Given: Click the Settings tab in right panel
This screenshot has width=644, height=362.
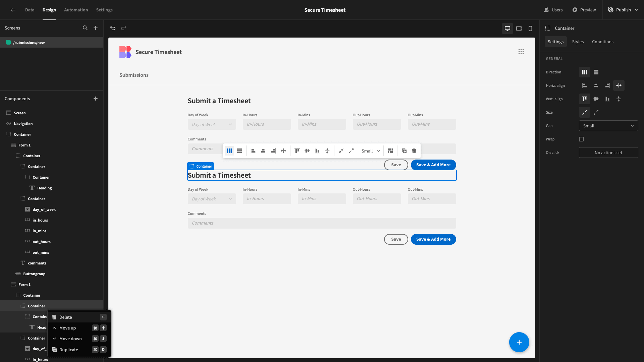Looking at the screenshot, I should coord(555,42).
